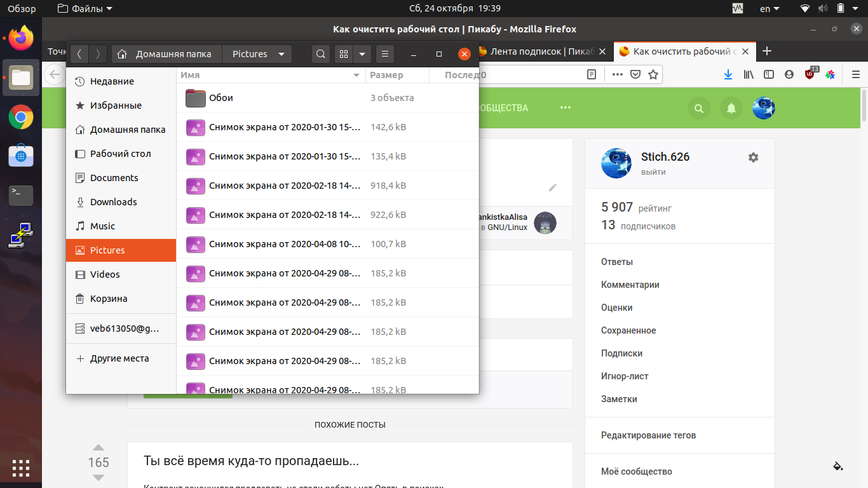The width and height of the screenshot is (868, 488).
Task: Select Корзина in the sidebar
Action: 108,299
